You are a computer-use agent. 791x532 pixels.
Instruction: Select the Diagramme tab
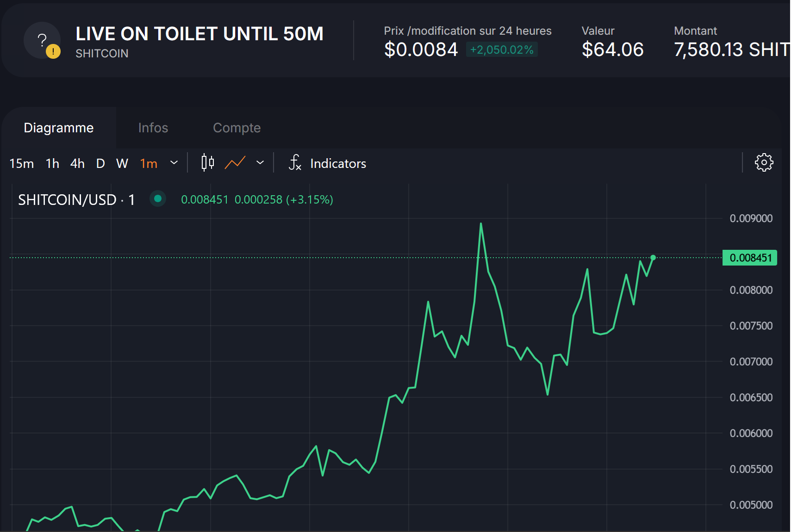coord(59,128)
